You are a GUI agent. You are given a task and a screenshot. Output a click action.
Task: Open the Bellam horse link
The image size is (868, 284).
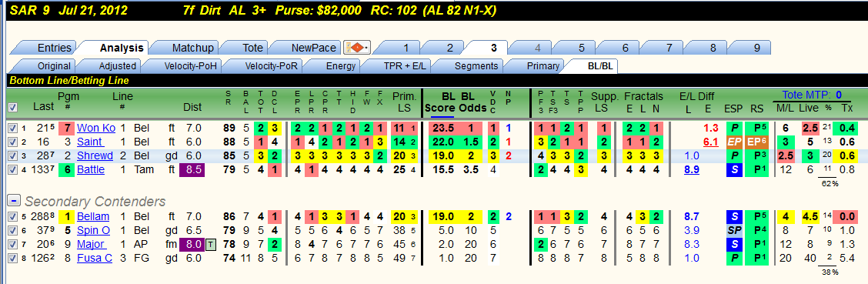93,216
